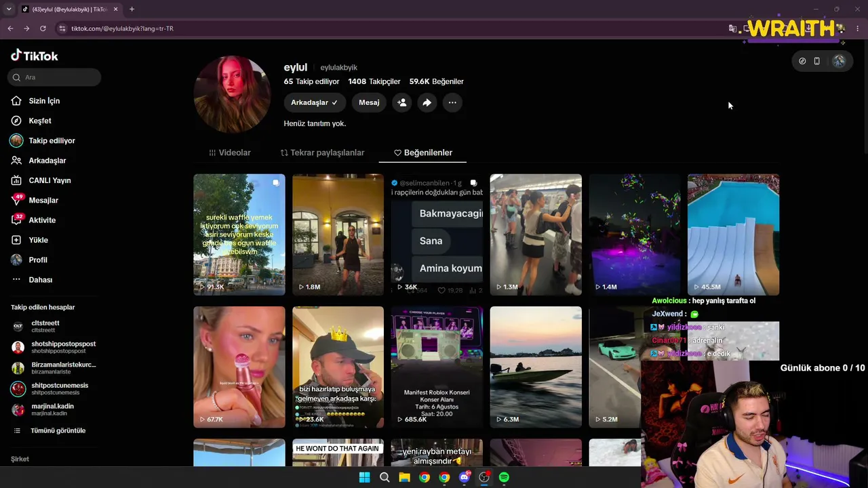Open the Aktivite notifications
Viewport: 868px width, 488px height.
[33, 220]
